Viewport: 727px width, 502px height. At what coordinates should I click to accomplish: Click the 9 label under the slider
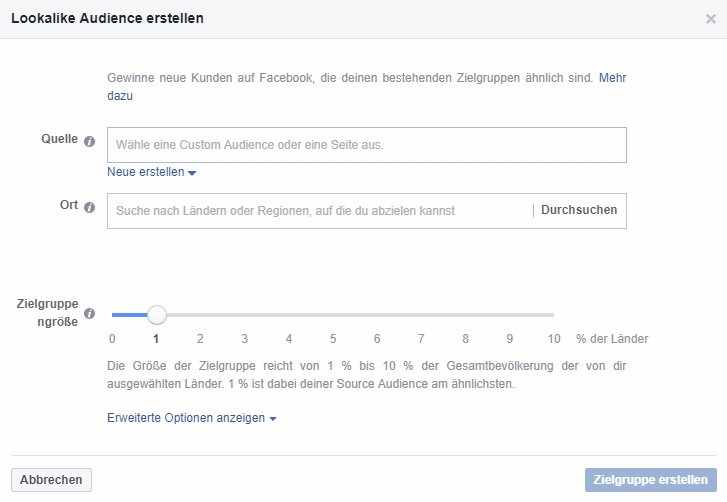pos(509,338)
